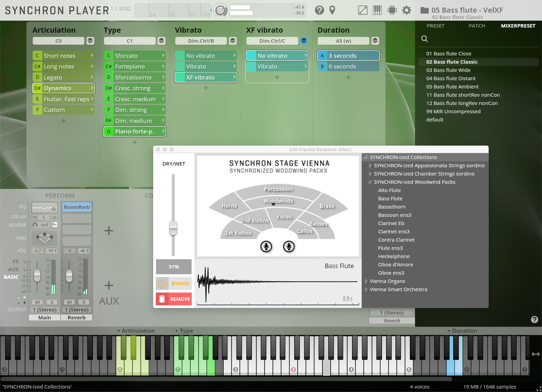
Task: Open the CPU chip engine icon
Action: (x=392, y=10)
